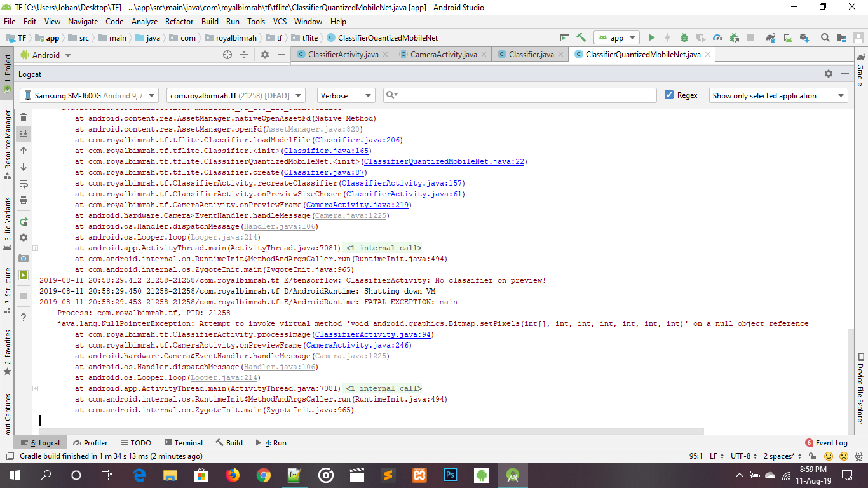Jump to ClassifierActivity.java:94 link
This screenshot has width=868, height=488.
tap(373, 334)
